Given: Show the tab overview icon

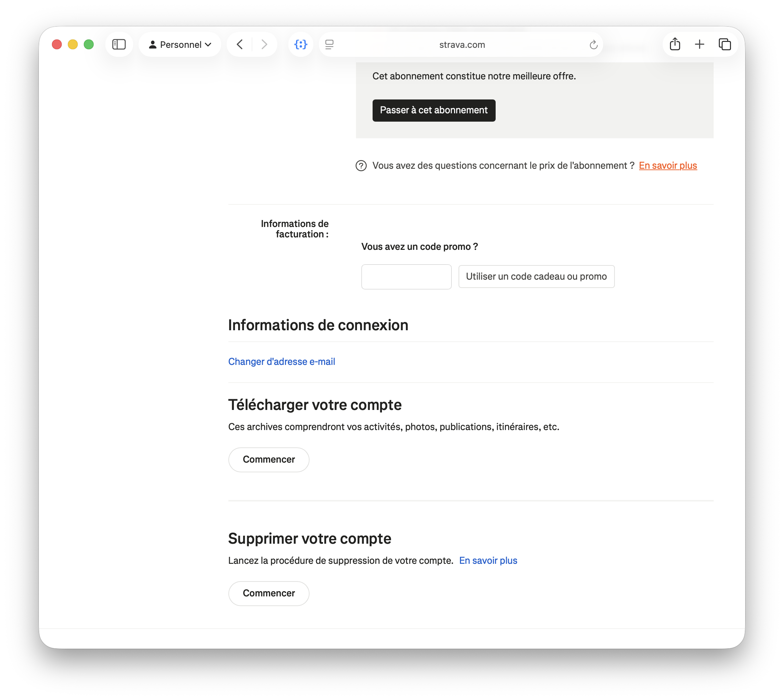Looking at the screenshot, I should [725, 45].
